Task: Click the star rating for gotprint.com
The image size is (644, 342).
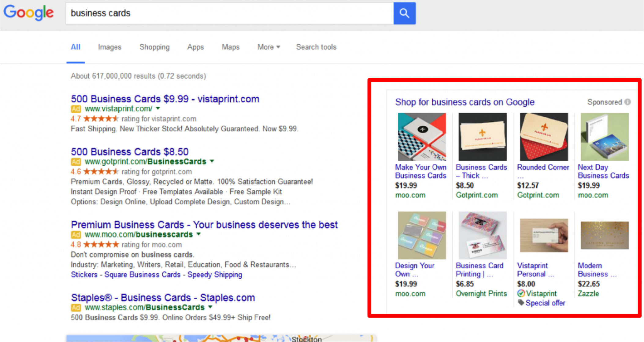Action: point(101,172)
